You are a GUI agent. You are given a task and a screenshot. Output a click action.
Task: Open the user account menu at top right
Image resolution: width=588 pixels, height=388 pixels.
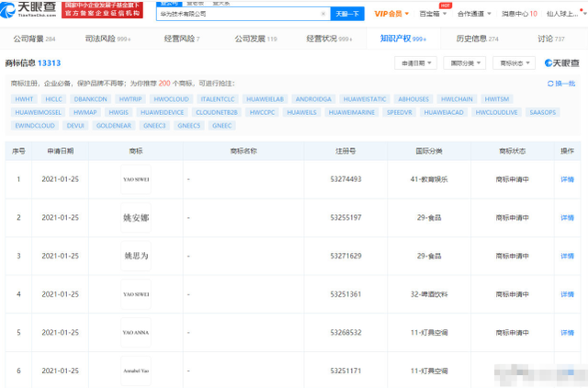coord(566,14)
